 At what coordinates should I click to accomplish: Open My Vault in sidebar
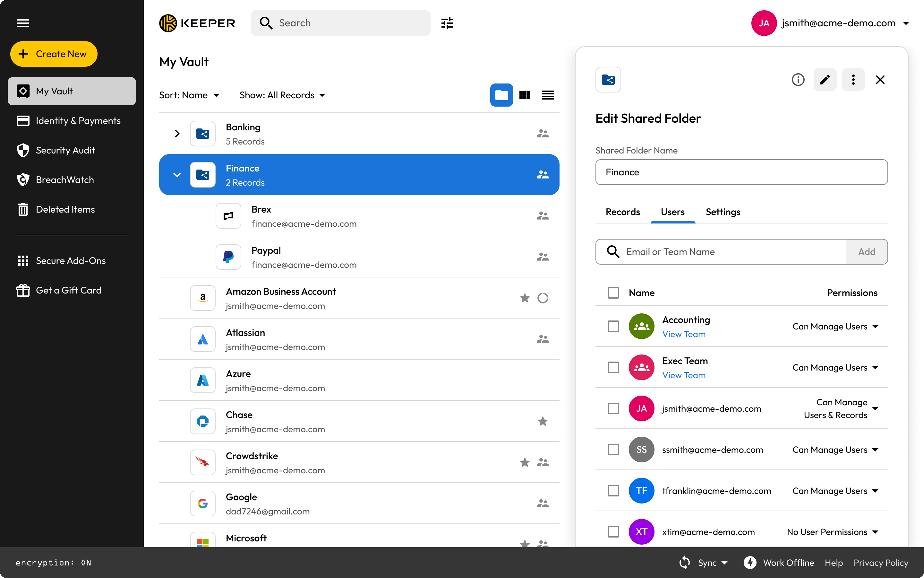click(x=72, y=91)
